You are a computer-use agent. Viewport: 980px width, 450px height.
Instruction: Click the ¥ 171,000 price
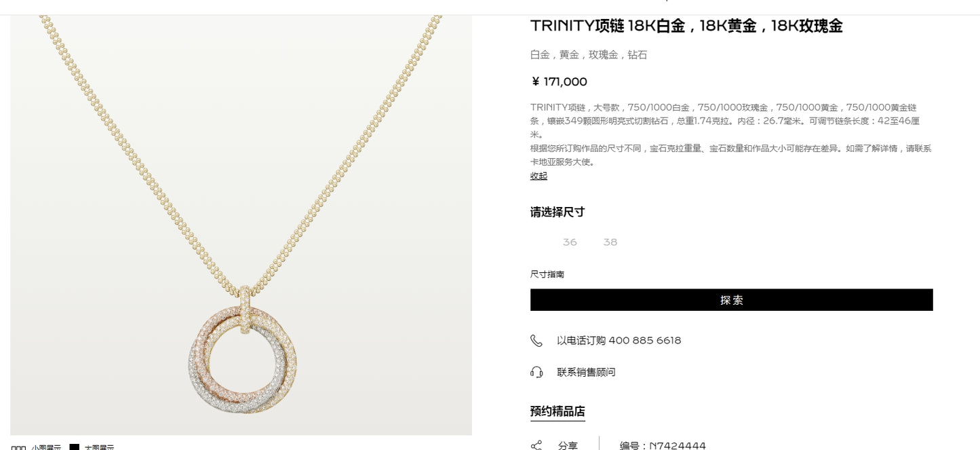(x=559, y=82)
